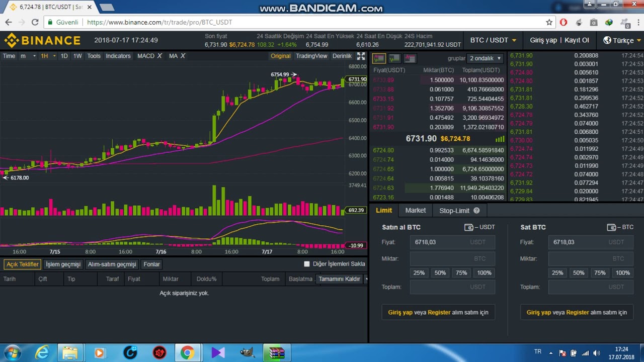Open the Opera extension icon in toolbar
The image size is (644, 362).
pyautogui.click(x=563, y=22)
